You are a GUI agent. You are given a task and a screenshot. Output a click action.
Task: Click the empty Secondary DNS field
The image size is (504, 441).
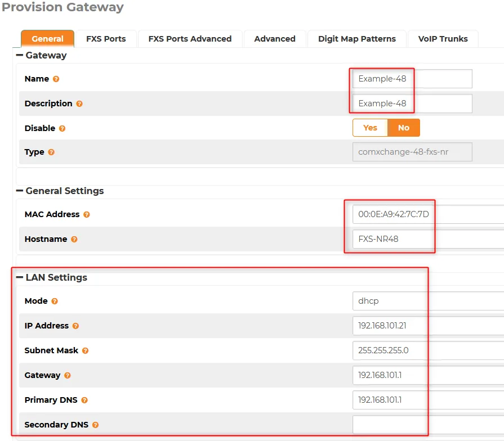click(x=428, y=424)
